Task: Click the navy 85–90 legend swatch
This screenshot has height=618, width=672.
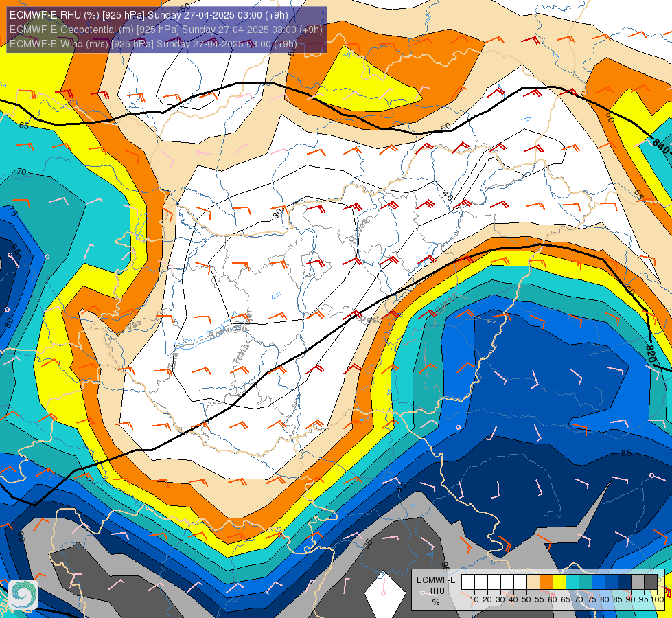Action: point(625,582)
